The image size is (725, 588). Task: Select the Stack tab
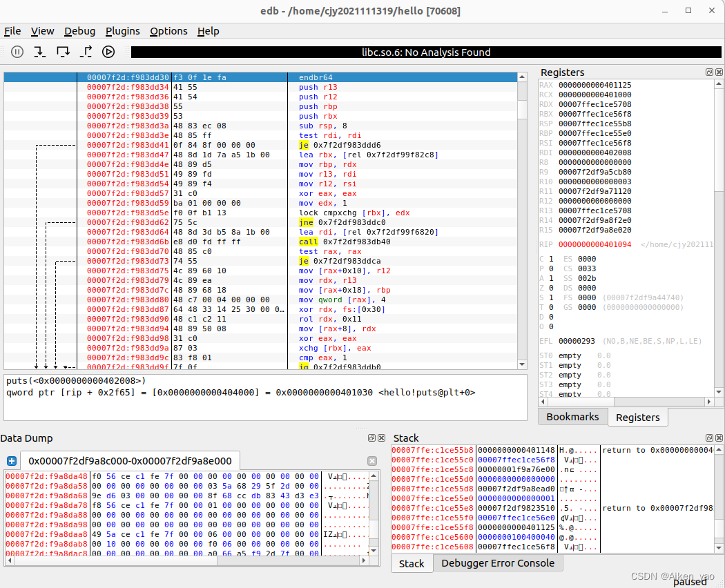[x=412, y=563]
